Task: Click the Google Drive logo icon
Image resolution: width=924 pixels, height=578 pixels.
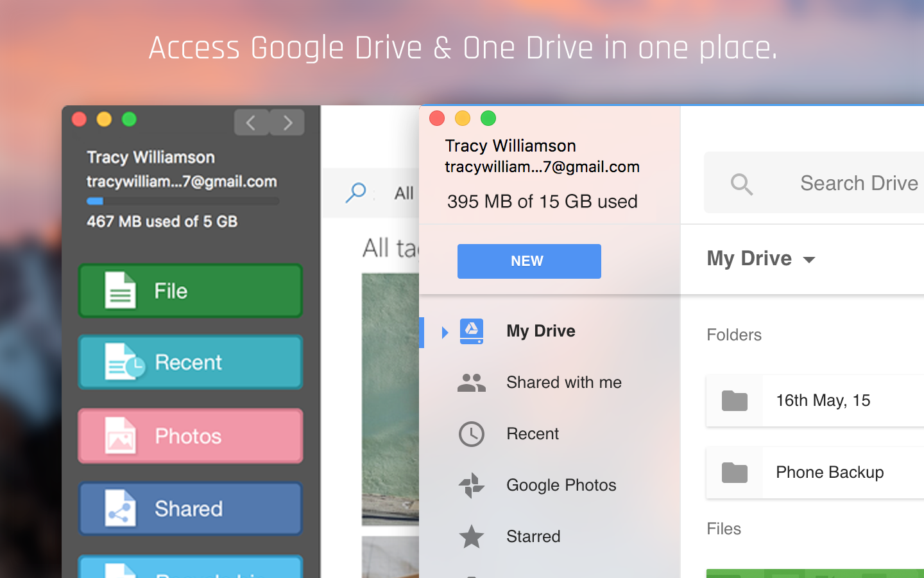Action: pos(472,331)
